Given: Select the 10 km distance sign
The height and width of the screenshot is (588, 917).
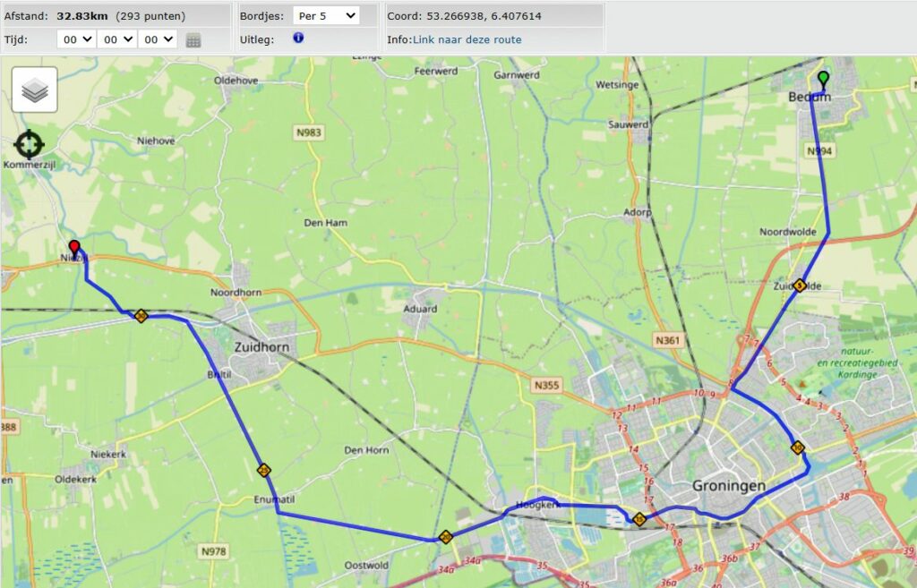Looking at the screenshot, I should coord(798,448).
